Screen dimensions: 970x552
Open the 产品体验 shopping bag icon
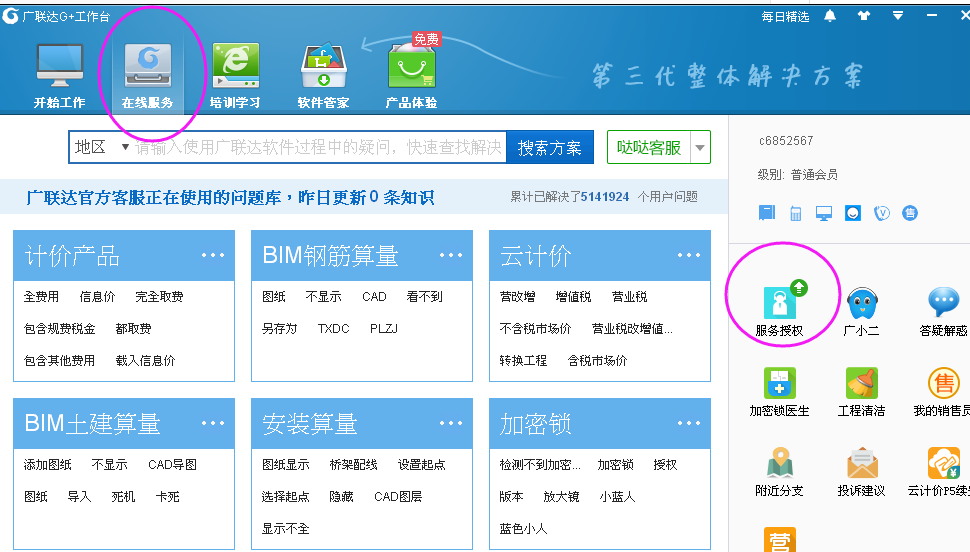pos(411,66)
